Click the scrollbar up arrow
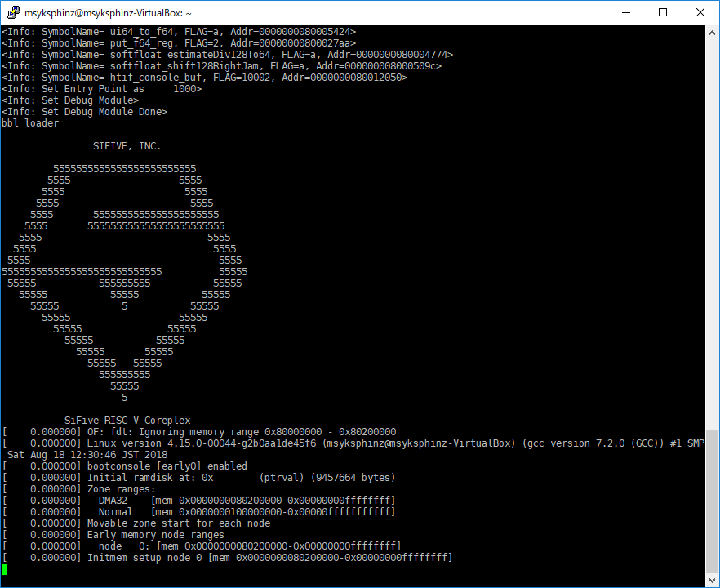This screenshot has width=720, height=588. pyautogui.click(x=712, y=33)
